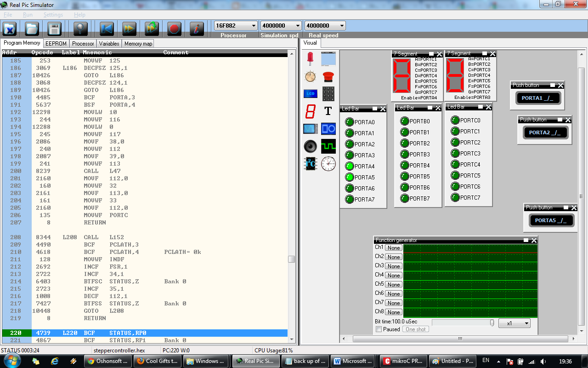
Task: Toggle the PORTB7 LED indicator
Action: click(x=405, y=198)
